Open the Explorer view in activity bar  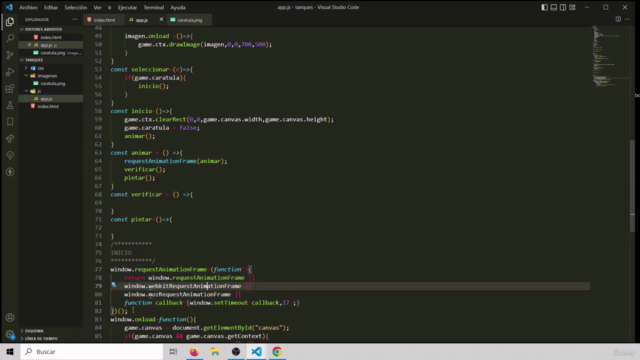pos(10,22)
